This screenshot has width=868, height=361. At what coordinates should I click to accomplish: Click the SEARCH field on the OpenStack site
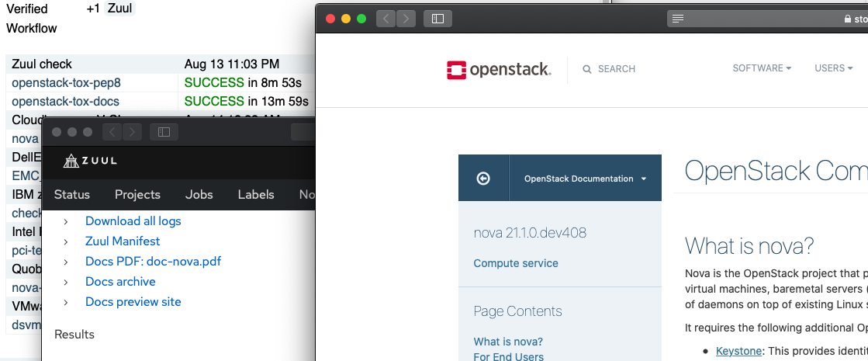pyautogui.click(x=616, y=69)
